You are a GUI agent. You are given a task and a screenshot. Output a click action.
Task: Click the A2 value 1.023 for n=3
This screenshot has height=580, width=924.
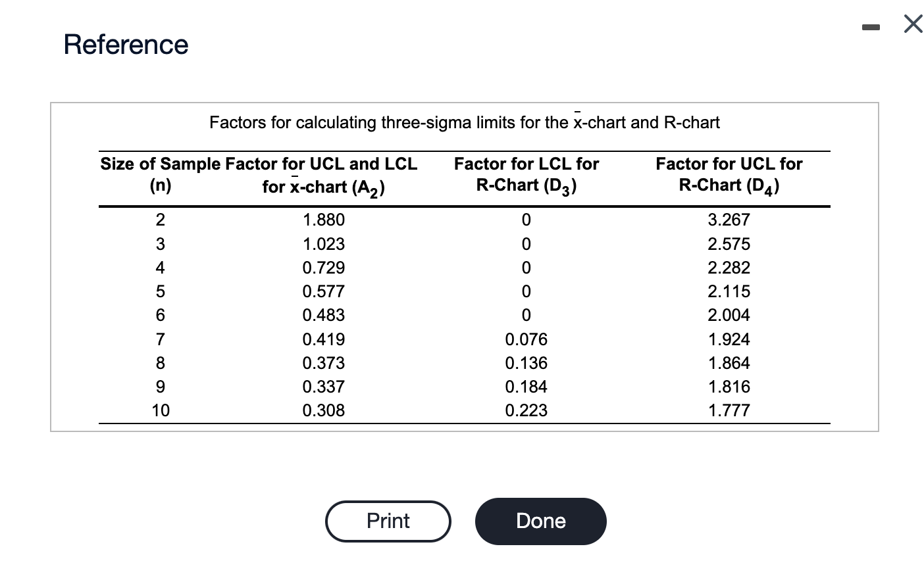click(323, 243)
